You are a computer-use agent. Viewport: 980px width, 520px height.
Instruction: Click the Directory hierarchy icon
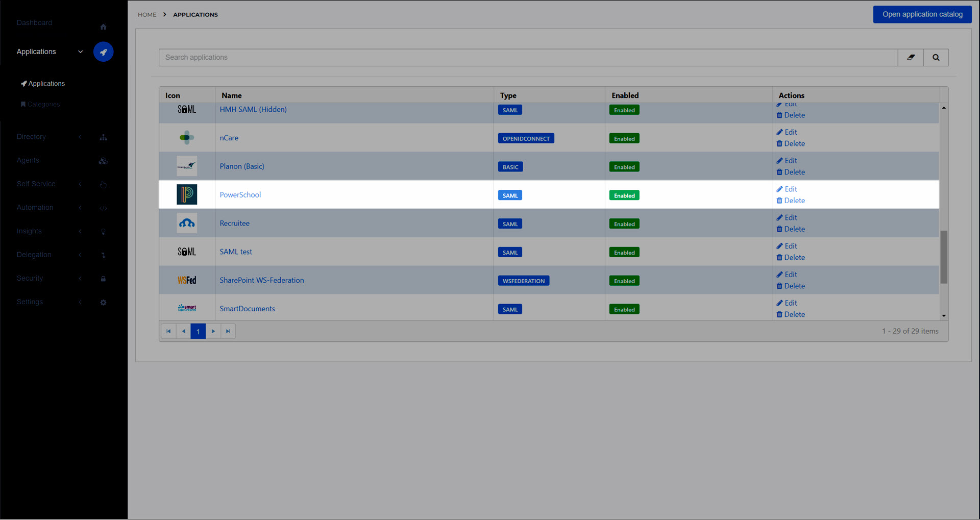coord(103,137)
